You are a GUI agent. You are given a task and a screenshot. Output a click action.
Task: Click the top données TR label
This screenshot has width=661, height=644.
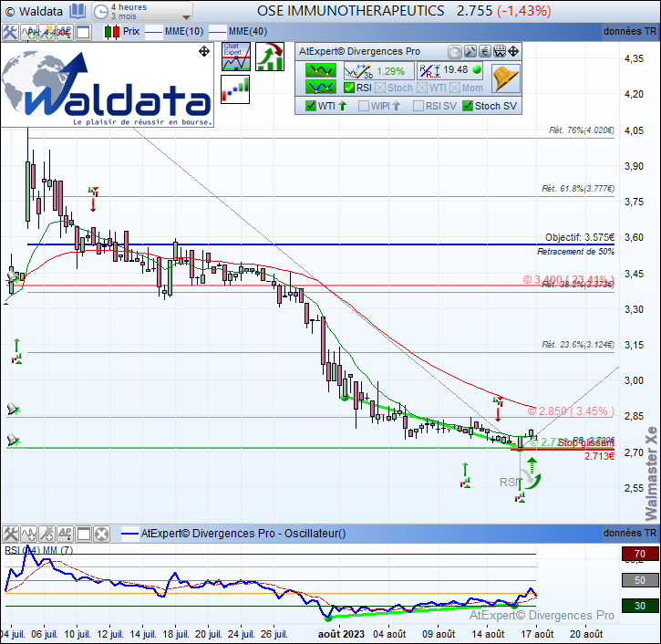click(630, 32)
